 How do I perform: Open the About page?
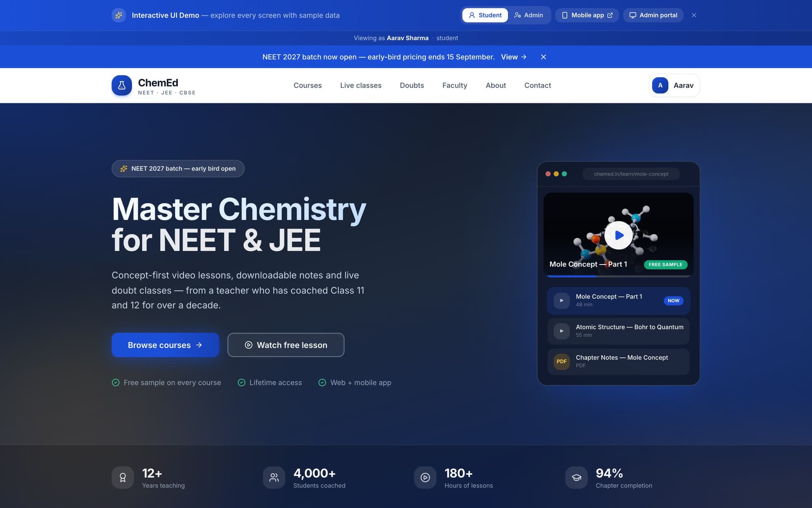pos(496,85)
